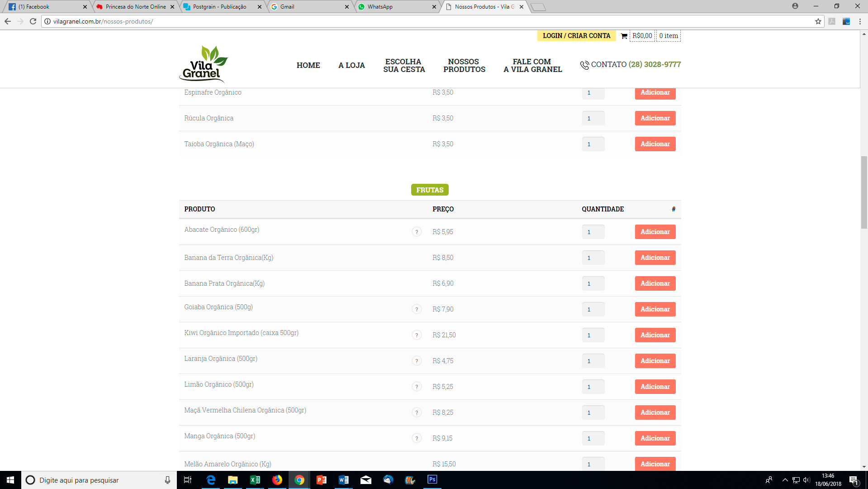Open File Explorer from taskbar

233,480
